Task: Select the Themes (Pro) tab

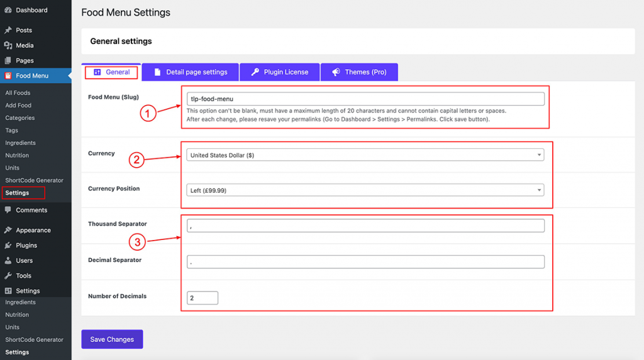Action: click(359, 72)
